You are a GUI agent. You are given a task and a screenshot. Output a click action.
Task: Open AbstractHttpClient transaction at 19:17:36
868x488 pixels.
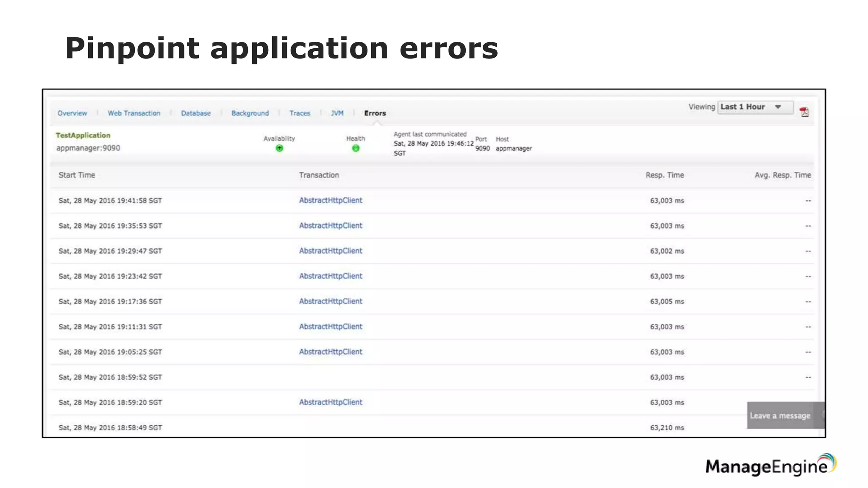(x=331, y=301)
